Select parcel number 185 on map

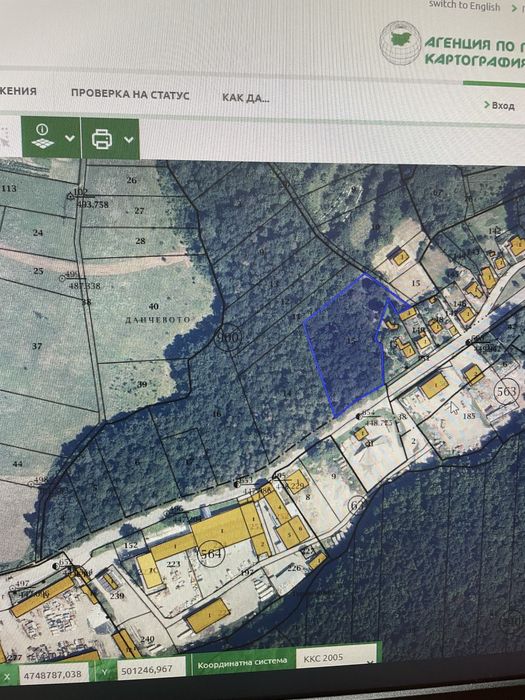(x=469, y=417)
